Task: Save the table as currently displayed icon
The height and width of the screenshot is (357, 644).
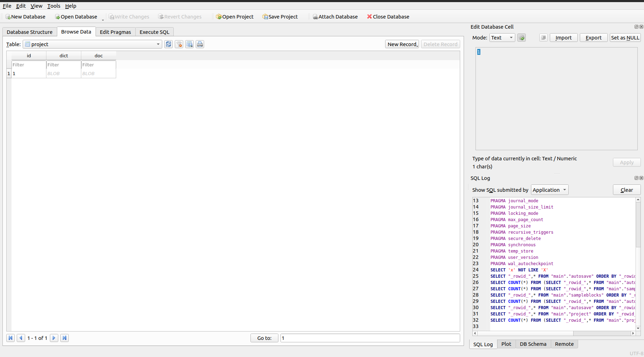Action: 189,44
